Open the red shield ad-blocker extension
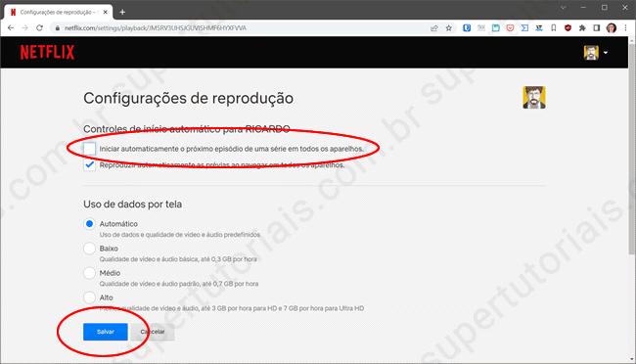 [x=568, y=28]
